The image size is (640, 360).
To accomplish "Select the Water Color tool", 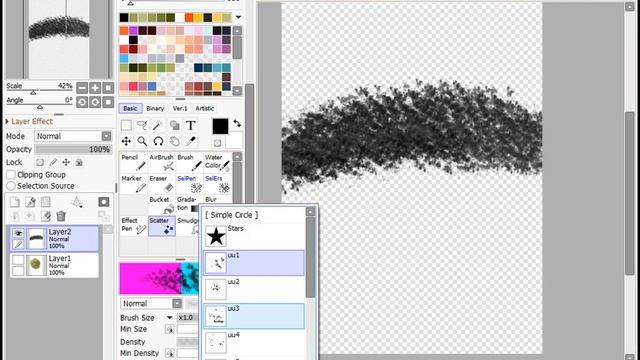I will [217, 162].
